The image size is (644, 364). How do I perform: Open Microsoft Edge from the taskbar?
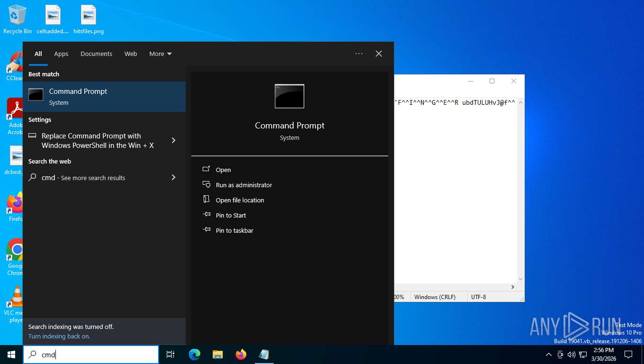195,355
